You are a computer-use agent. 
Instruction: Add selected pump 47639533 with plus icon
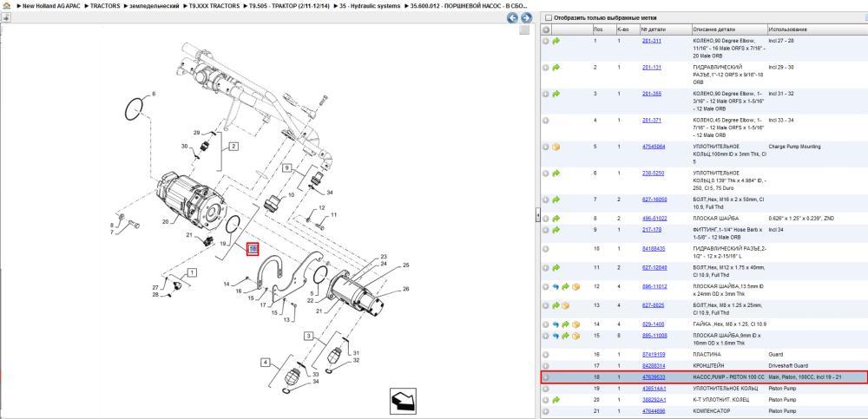pos(546,377)
